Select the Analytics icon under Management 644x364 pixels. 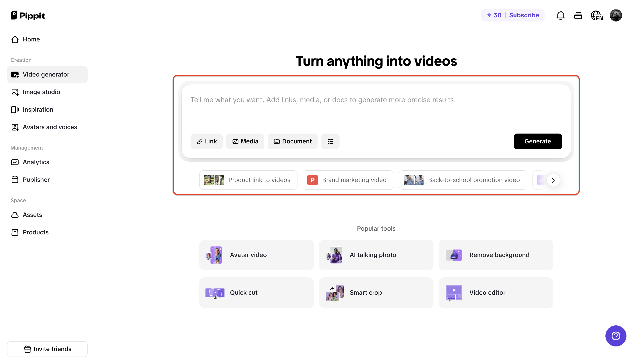coord(15,162)
